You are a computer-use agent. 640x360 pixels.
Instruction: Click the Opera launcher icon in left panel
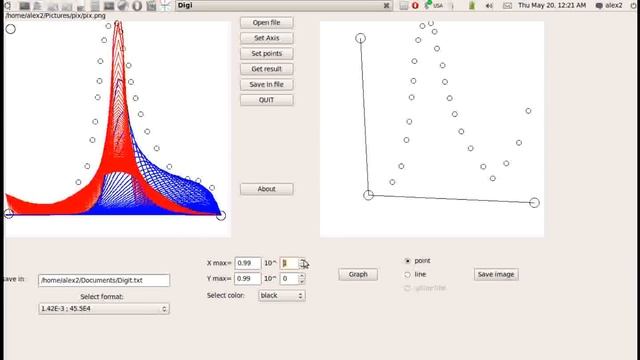click(x=138, y=6)
